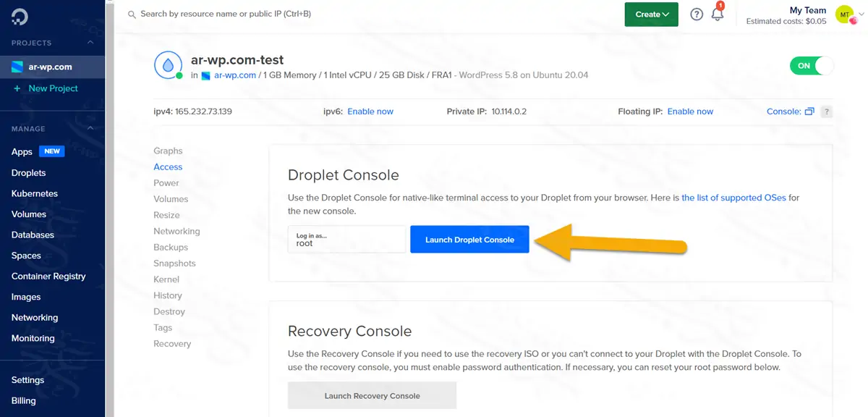Toggle the droplet ON power switch
This screenshot has height=417, width=868.
coord(812,66)
